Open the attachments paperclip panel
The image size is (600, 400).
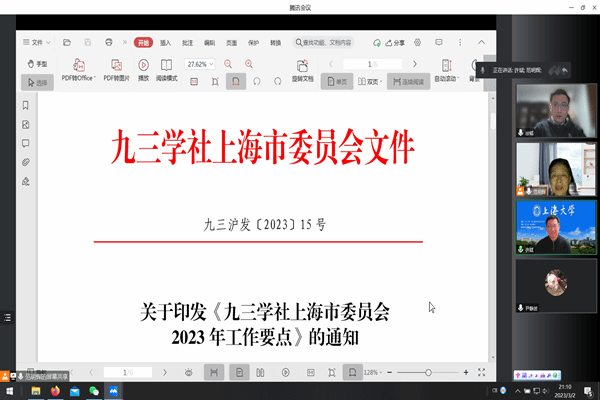pyautogui.click(x=25, y=162)
